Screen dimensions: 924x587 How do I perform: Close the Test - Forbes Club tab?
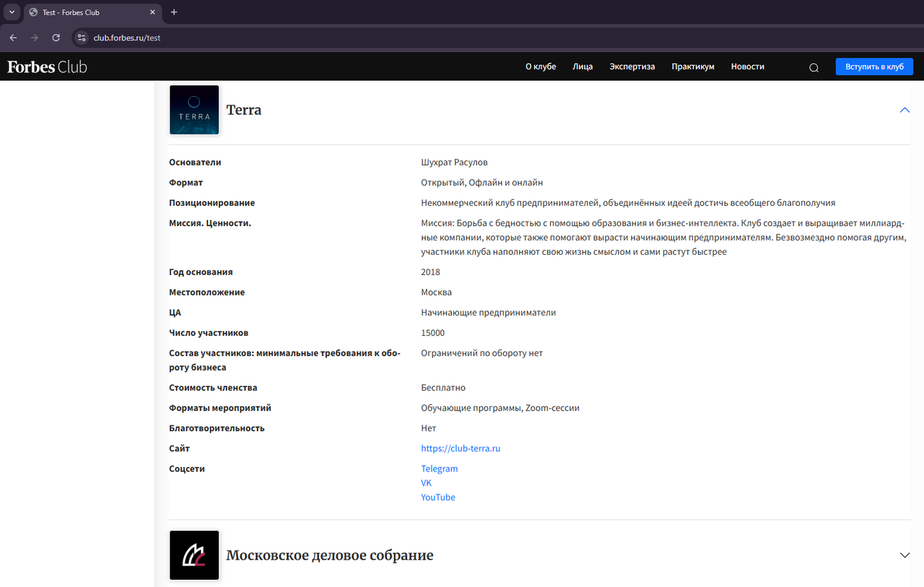tap(154, 12)
